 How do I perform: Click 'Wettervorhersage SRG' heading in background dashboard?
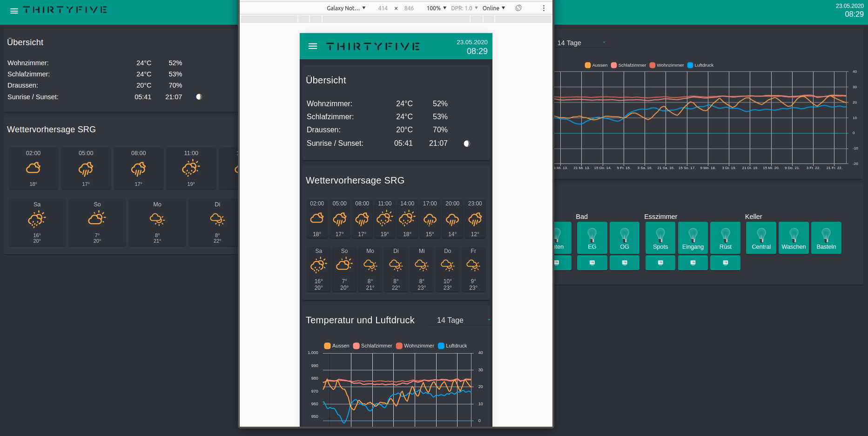click(x=52, y=129)
